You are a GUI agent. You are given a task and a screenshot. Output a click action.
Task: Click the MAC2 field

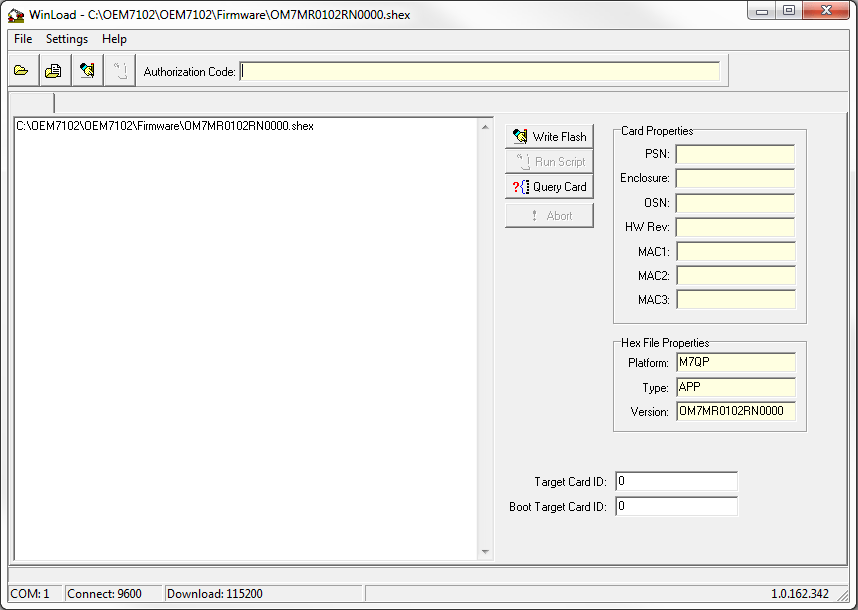coord(736,276)
